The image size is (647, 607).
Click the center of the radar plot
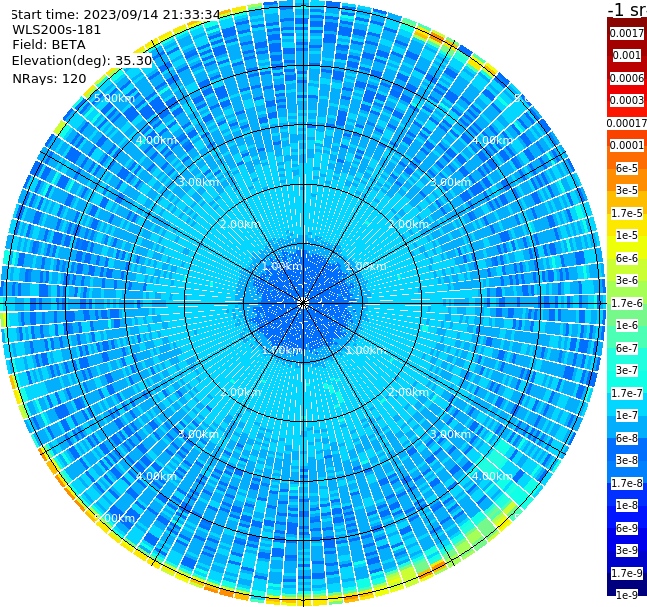coord(303,304)
